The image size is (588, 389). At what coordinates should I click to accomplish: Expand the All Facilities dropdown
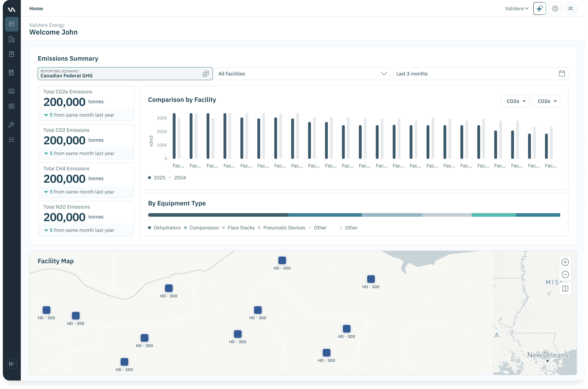click(303, 74)
